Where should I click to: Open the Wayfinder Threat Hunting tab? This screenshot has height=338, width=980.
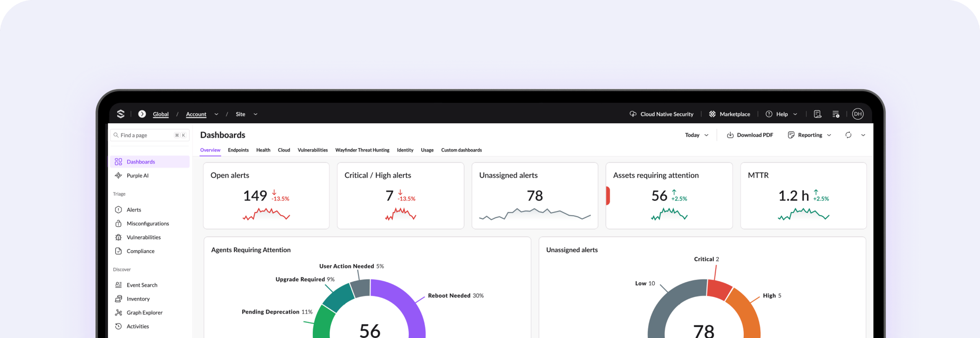pyautogui.click(x=362, y=150)
